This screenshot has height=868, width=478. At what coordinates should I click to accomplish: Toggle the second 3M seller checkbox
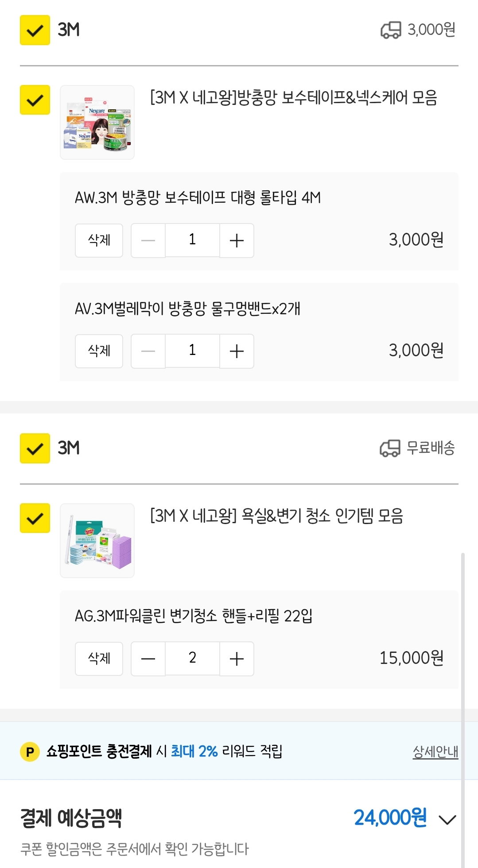pos(35,448)
